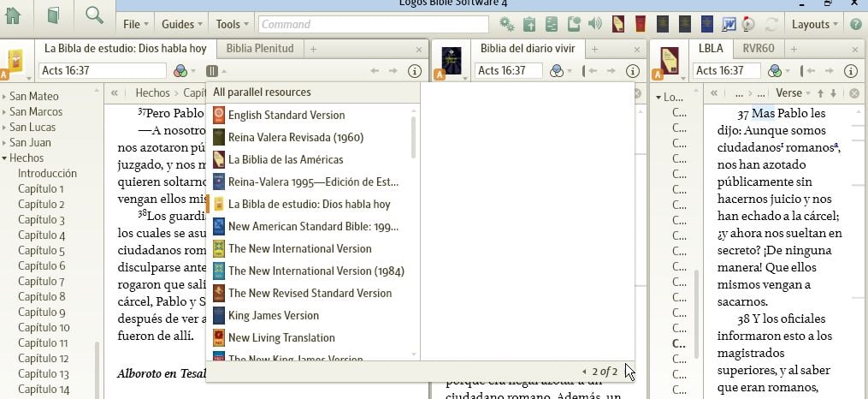The height and width of the screenshot is (399, 868).
Task: Collapse contents pane chevron in Dios habla hoy
Action: (114, 93)
